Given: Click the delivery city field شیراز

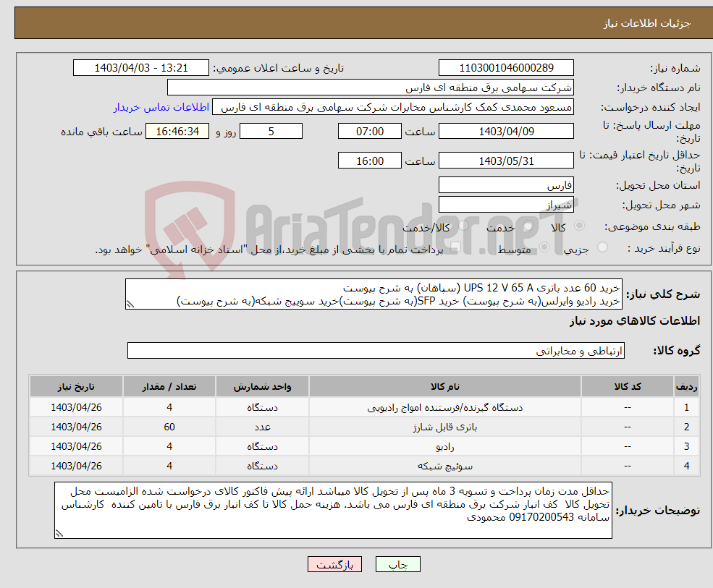Looking at the screenshot, I should pos(506,205).
